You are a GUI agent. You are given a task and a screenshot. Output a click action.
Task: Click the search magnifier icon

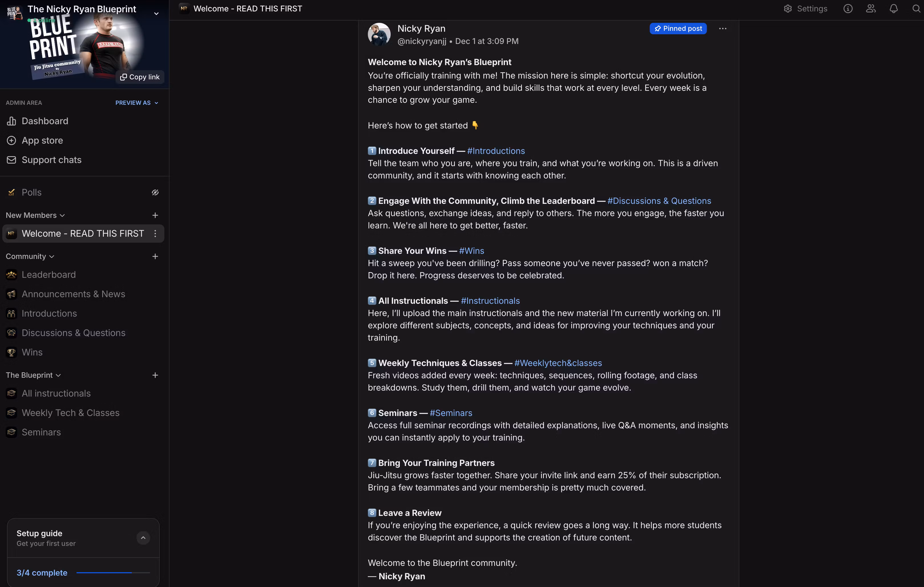coord(916,9)
